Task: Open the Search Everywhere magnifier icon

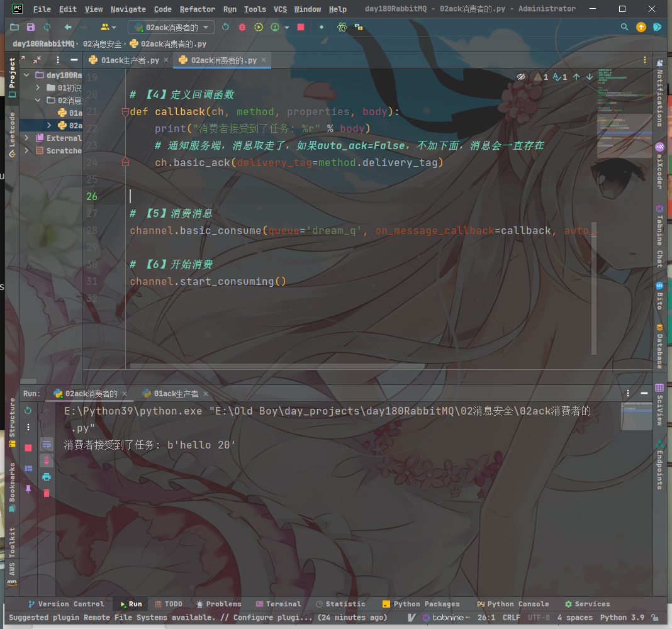Action: (624, 28)
